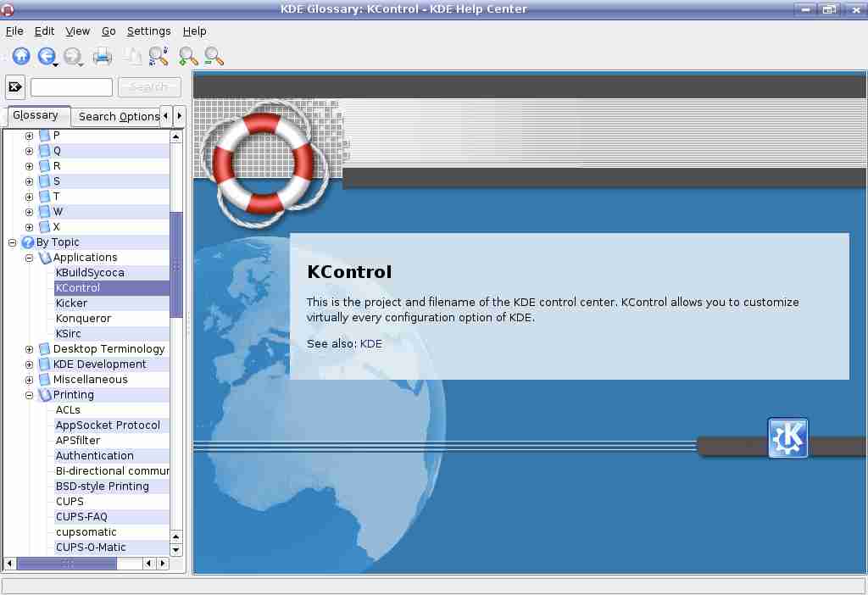Navigate back with the blue arrow
The image size is (868, 595).
46,56
